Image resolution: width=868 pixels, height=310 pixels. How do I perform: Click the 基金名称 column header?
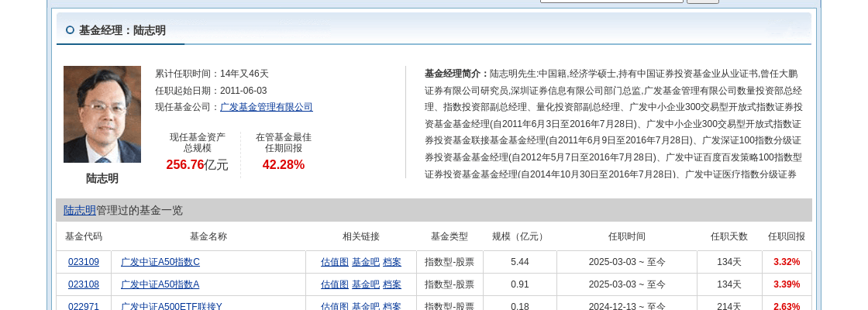point(208,236)
